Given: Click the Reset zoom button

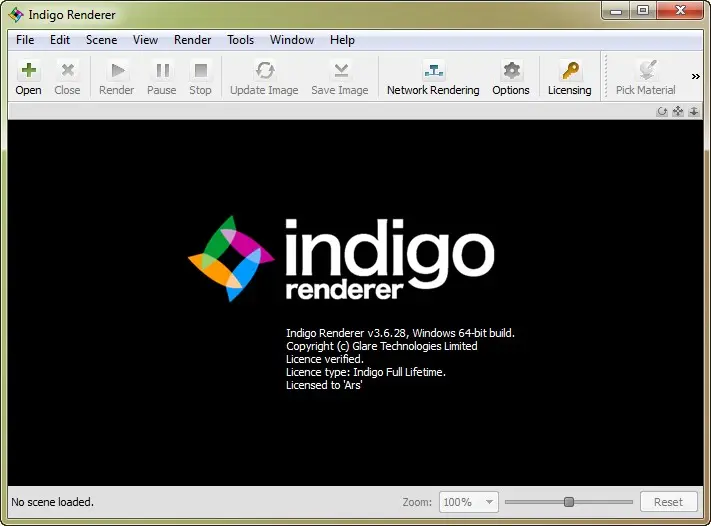Looking at the screenshot, I should pyautogui.click(x=668, y=502).
